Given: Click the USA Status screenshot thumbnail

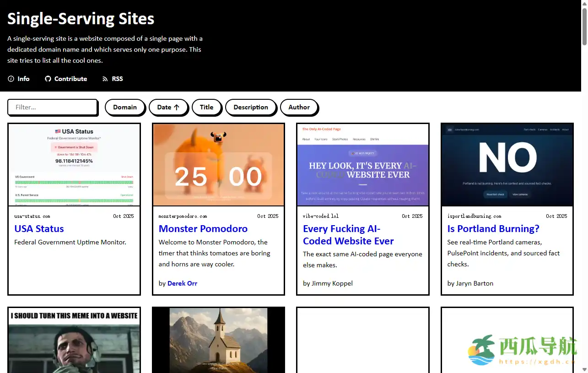Looking at the screenshot, I should (x=74, y=165).
